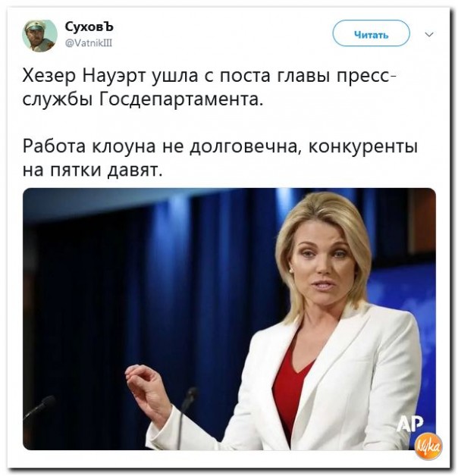Image resolution: width=458 pixels, height=476 pixels.
Task: Open the СуховЪ display name link
Action: tap(89, 27)
